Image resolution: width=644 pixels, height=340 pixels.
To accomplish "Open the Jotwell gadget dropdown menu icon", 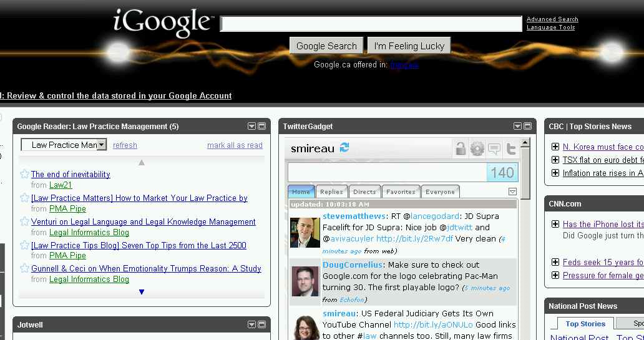I will 251,324.
